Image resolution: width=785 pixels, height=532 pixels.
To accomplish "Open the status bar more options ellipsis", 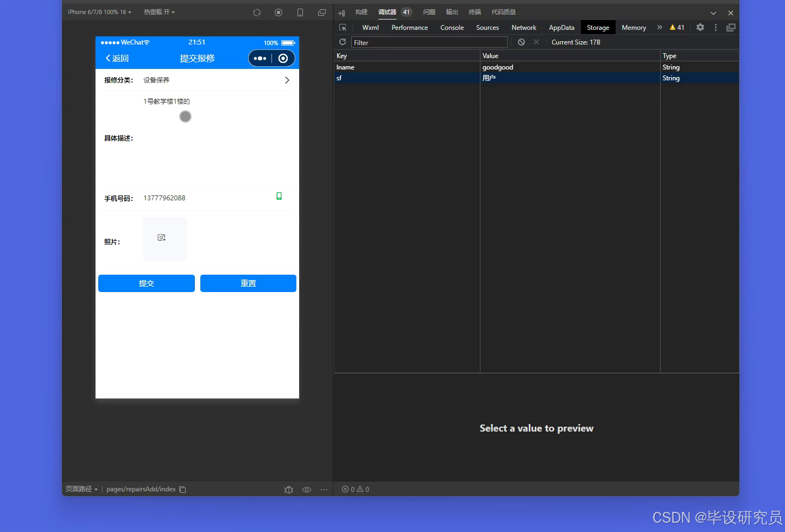I will coord(324,490).
